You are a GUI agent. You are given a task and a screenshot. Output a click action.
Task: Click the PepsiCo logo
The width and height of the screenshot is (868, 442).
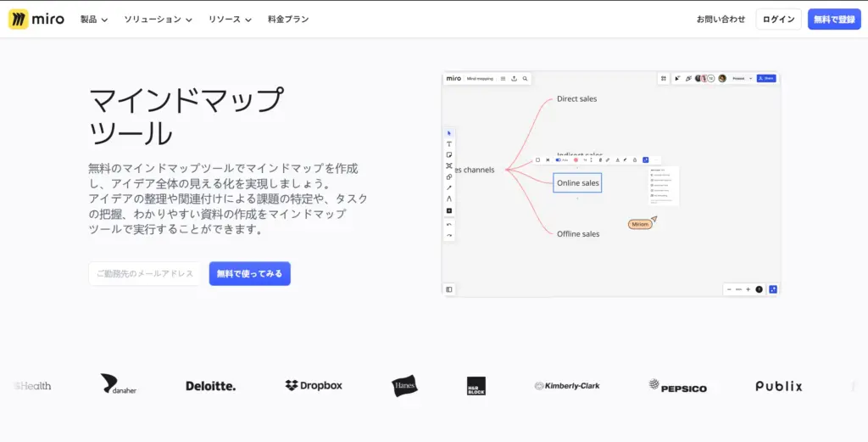point(678,386)
